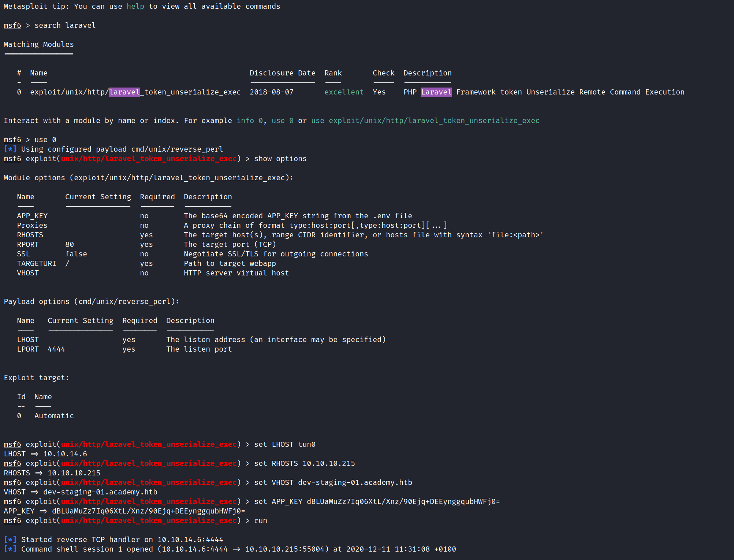Viewport: 734px width, 560px height.
Task: Click the APP_KEY option name in the table
Action: [x=32, y=216]
